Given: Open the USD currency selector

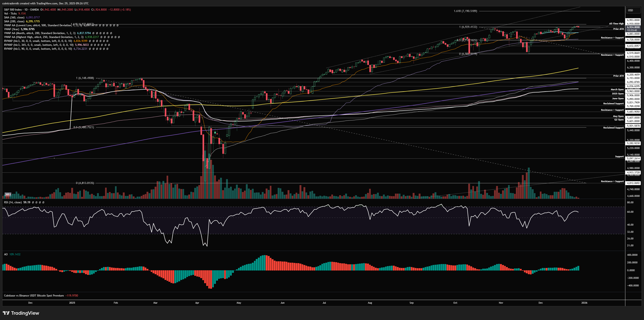Looking at the screenshot, I should click(630, 10).
